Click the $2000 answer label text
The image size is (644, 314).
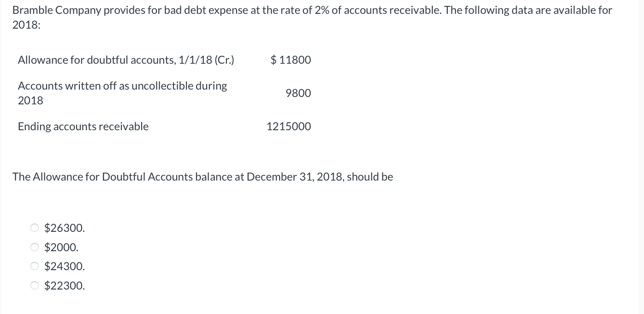(x=61, y=247)
